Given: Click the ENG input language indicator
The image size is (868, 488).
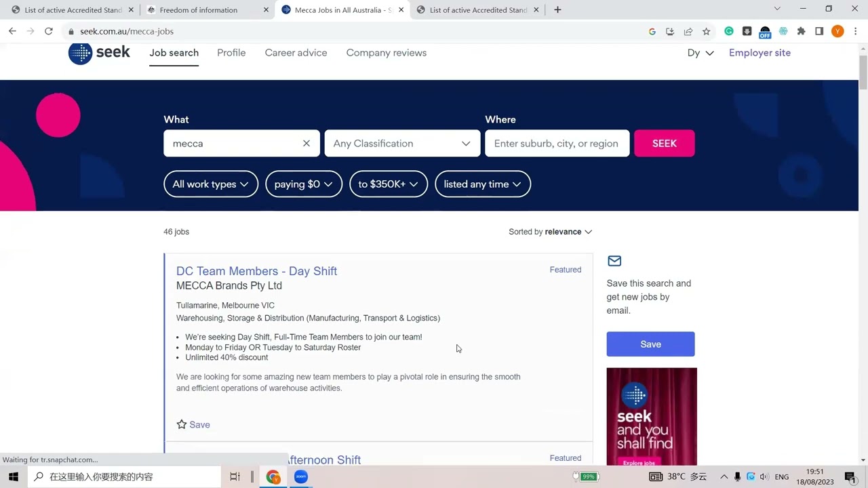Looking at the screenshot, I should pos(782,476).
